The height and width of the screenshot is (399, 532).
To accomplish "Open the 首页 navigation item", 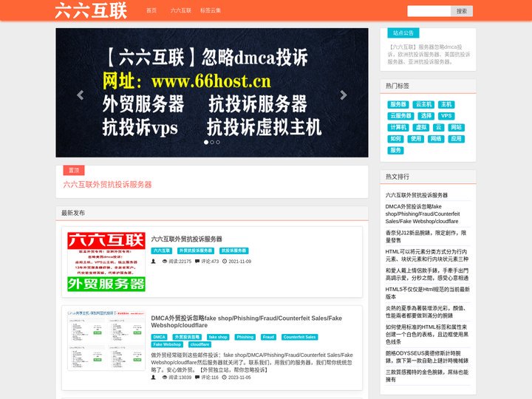I will point(151,10).
